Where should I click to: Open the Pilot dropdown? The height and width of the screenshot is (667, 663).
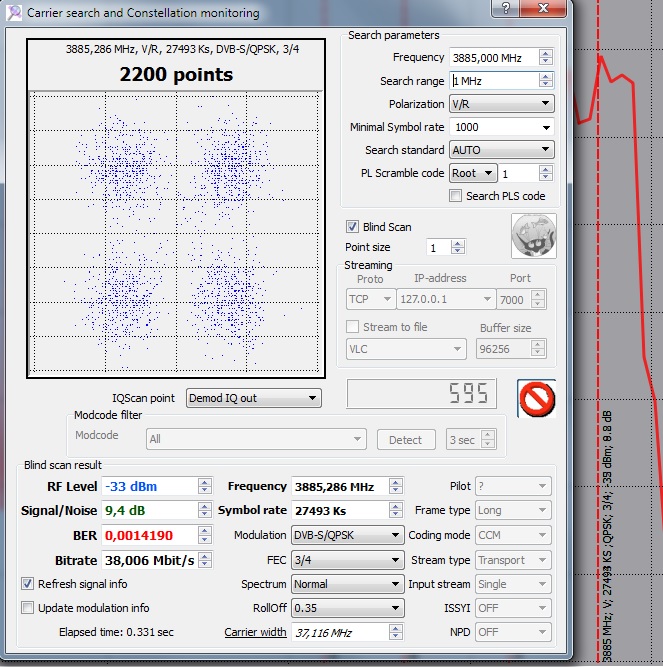513,486
